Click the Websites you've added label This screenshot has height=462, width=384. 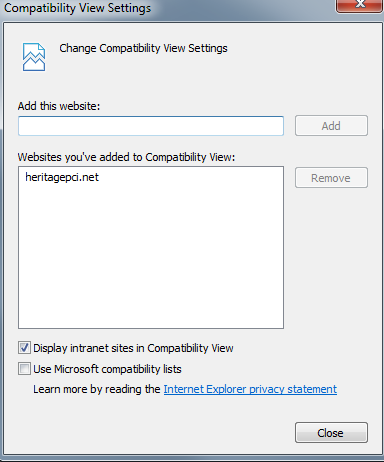126,157
